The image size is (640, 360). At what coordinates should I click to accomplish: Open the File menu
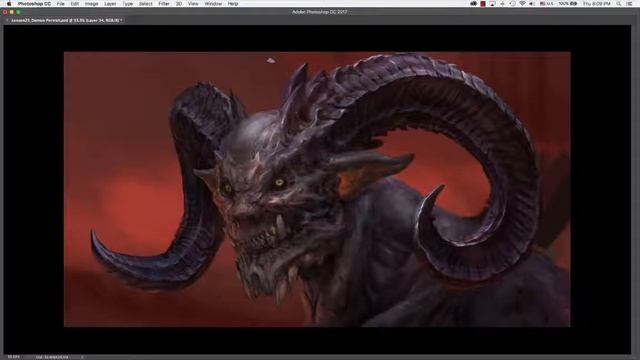(60, 4)
